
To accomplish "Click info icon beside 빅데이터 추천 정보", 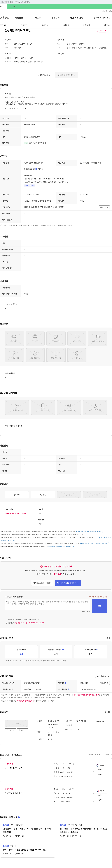I will 19,817.
